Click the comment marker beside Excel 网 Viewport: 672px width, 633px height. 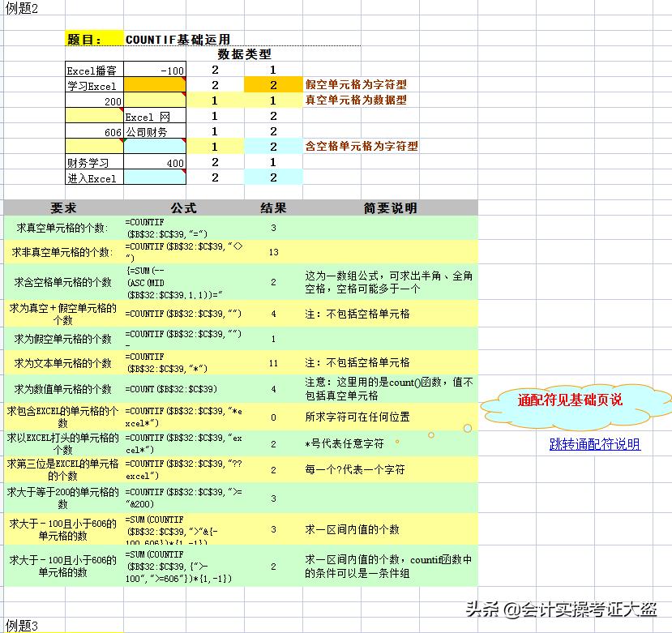click(x=122, y=109)
